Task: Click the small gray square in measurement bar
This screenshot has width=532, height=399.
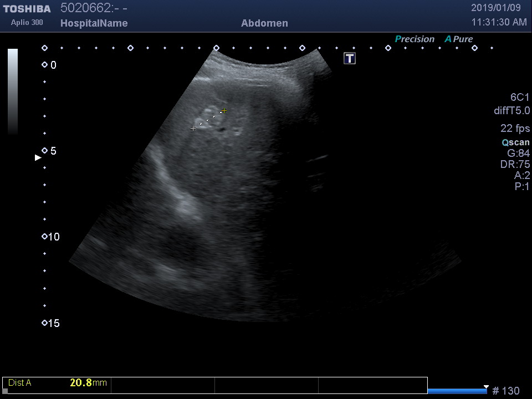Action: pos(5,391)
